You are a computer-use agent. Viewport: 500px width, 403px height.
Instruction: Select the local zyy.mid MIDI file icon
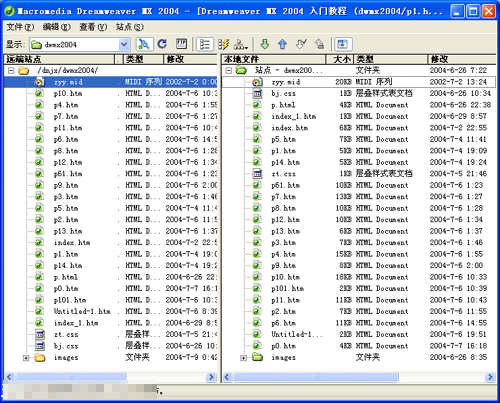coord(257,82)
